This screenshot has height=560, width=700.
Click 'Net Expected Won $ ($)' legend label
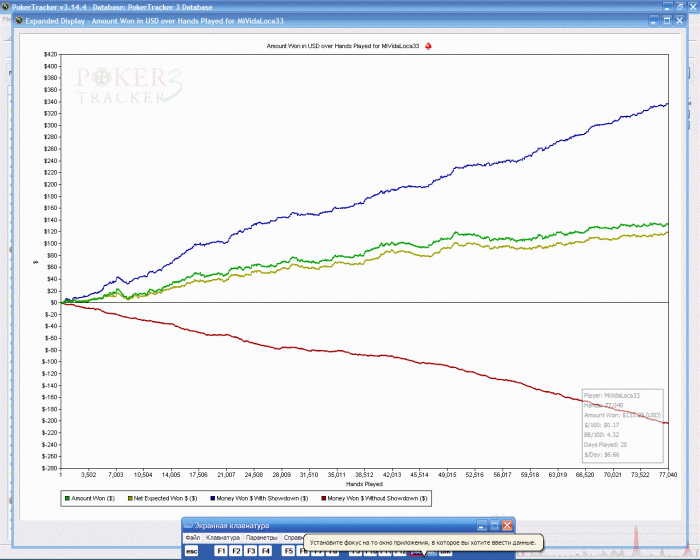point(165,498)
